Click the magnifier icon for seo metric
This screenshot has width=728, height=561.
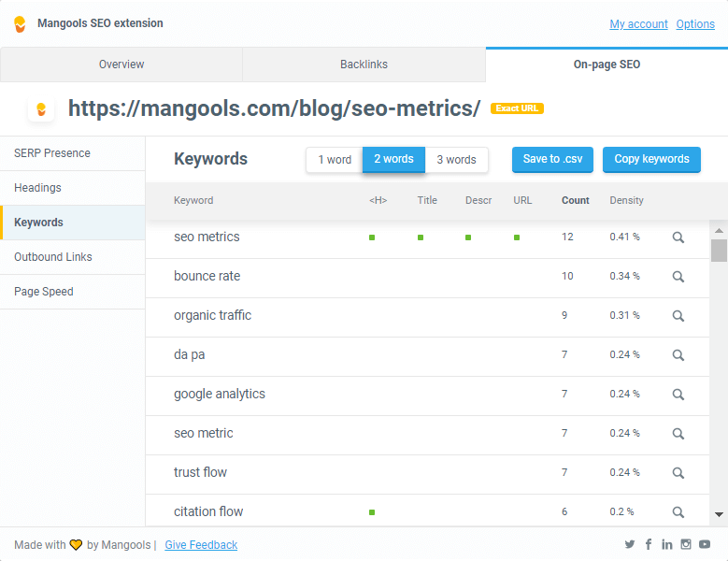(x=678, y=433)
